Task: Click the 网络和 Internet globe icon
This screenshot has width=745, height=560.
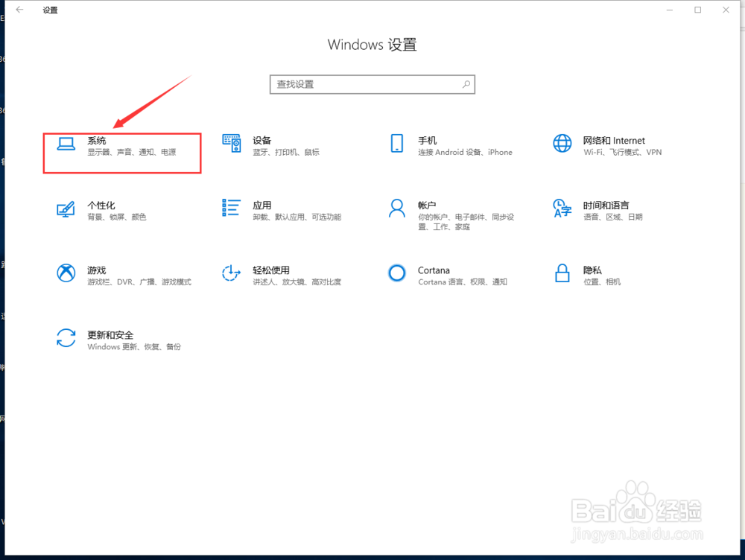Action: [562, 143]
